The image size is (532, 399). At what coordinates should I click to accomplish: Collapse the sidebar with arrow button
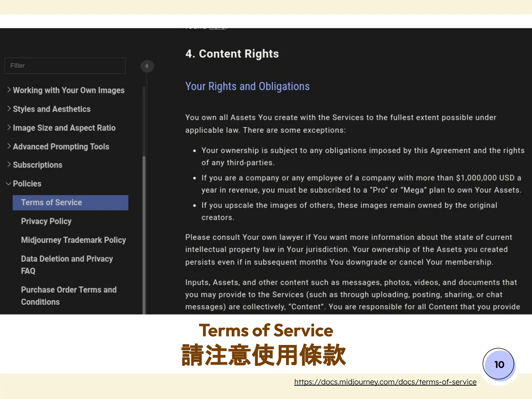(147, 66)
